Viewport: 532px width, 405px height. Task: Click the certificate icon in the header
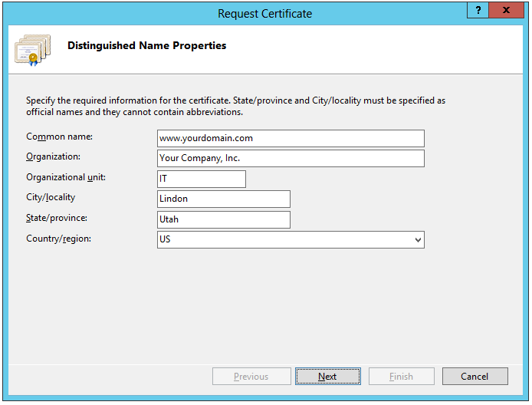pyautogui.click(x=32, y=50)
